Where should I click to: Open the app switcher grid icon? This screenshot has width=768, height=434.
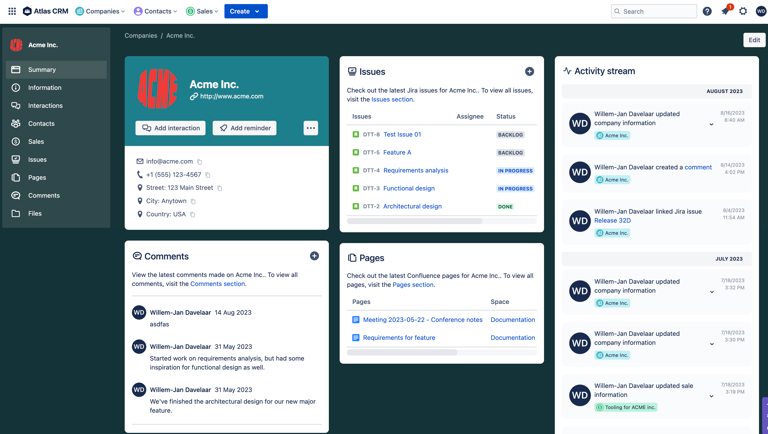pos(12,11)
